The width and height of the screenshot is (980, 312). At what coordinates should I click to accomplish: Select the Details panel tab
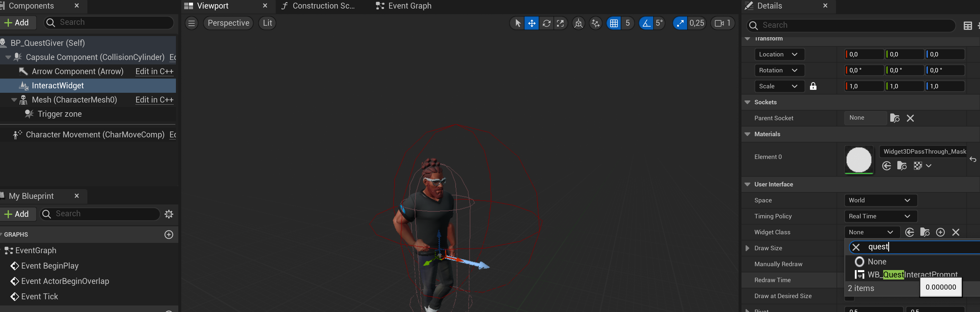coord(769,6)
